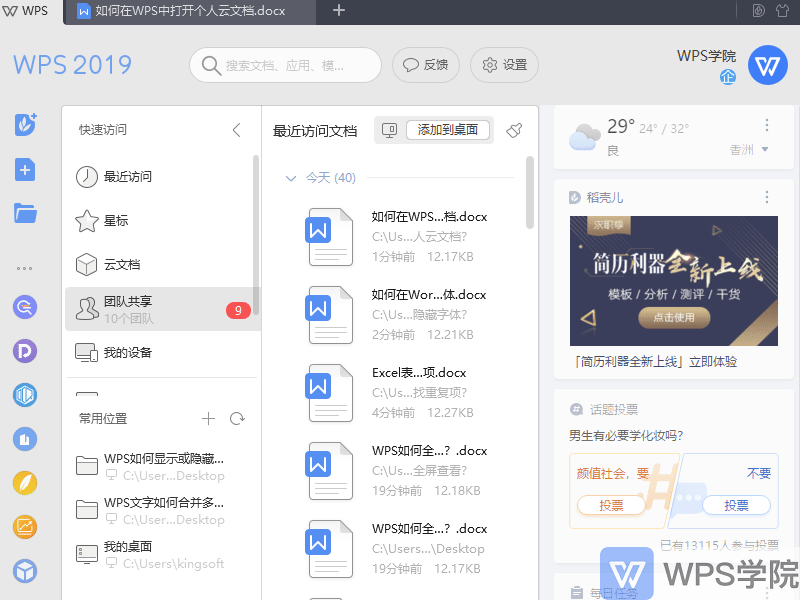Open the leaf plus sidebar icon
The image size is (800, 600).
tap(26, 124)
